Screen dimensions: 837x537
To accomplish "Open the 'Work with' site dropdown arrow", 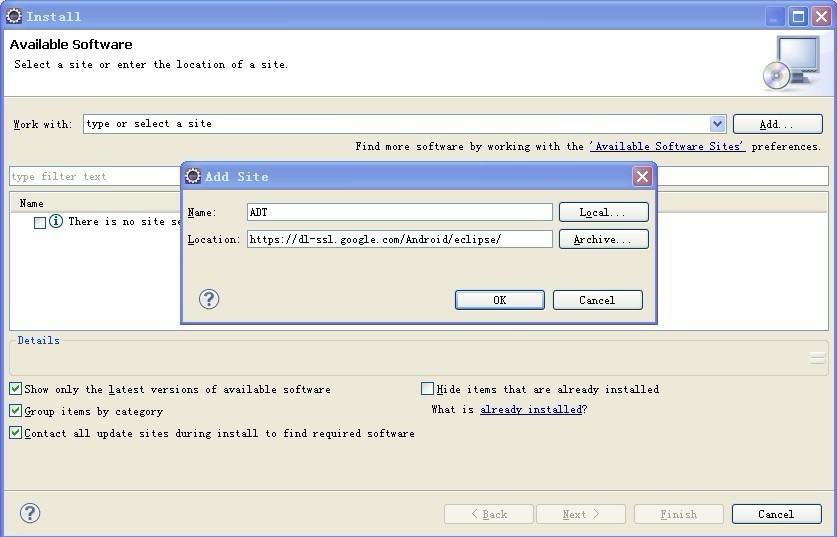I will 717,124.
